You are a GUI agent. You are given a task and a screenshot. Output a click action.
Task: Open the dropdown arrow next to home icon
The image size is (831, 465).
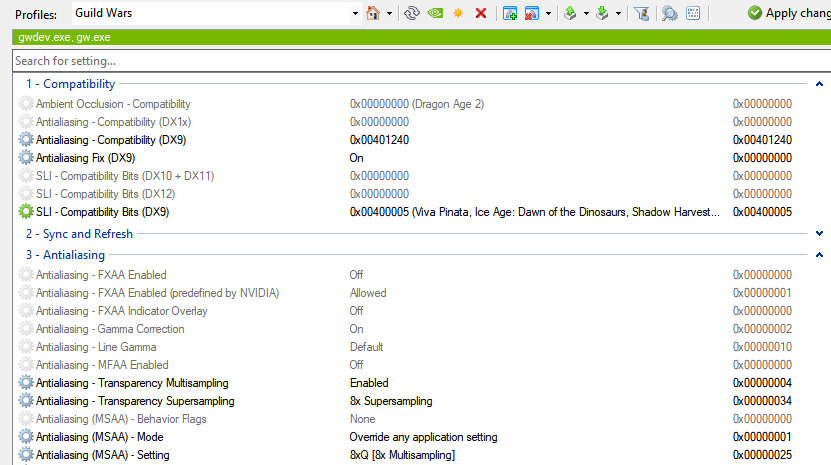[x=390, y=13]
